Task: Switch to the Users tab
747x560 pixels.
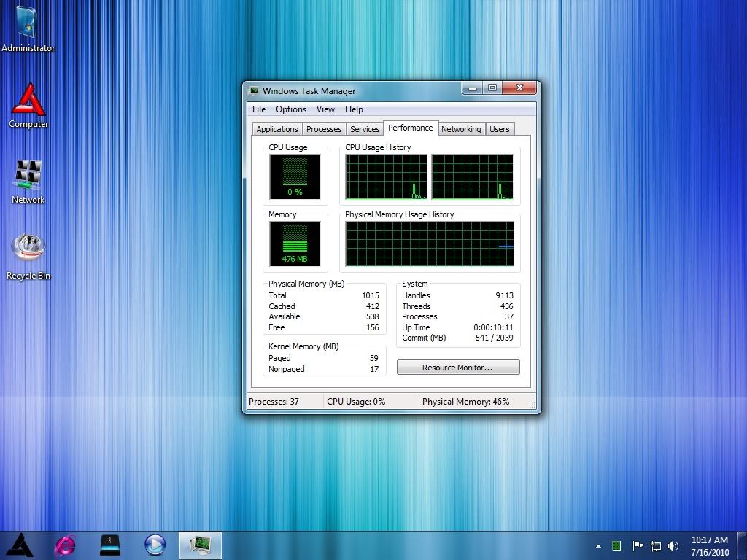Action: (x=500, y=129)
